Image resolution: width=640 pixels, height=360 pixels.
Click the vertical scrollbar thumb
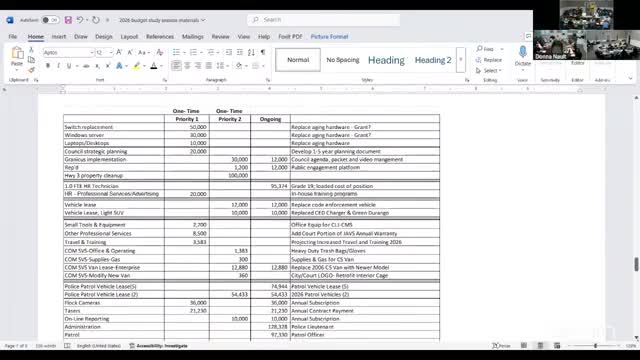point(636,264)
